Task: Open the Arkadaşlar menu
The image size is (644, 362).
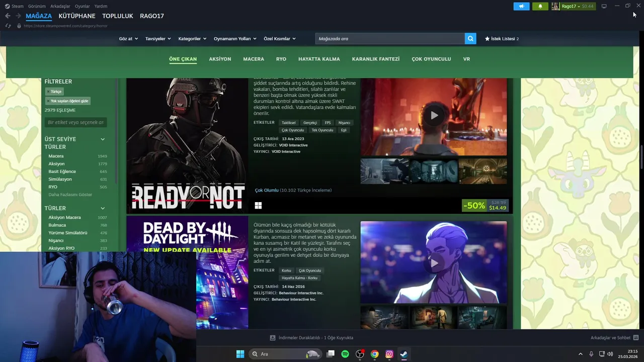Action: [x=60, y=6]
